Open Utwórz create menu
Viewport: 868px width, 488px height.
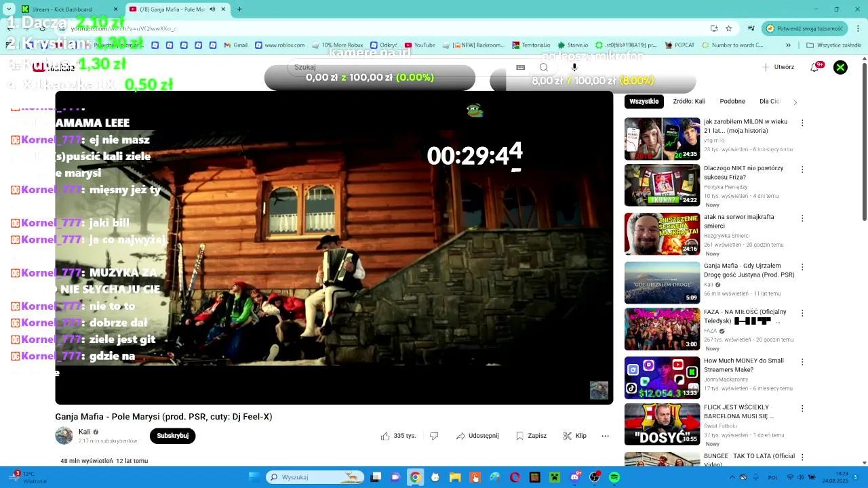tap(778, 67)
